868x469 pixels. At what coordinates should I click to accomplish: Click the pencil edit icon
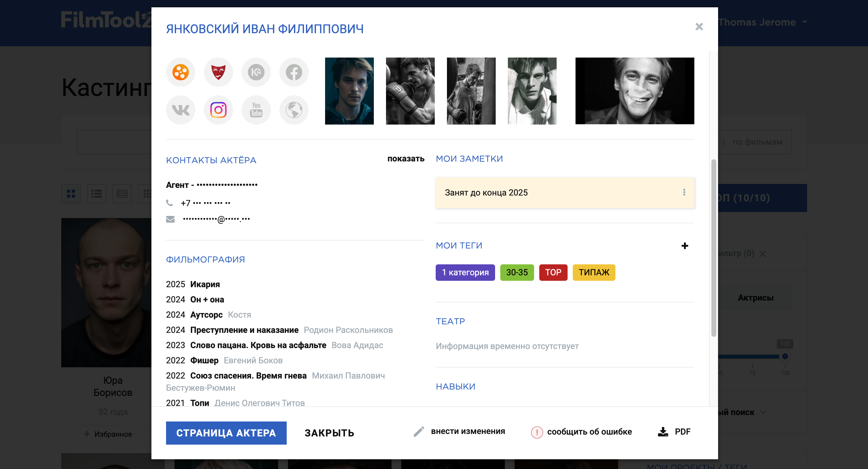[x=419, y=432]
